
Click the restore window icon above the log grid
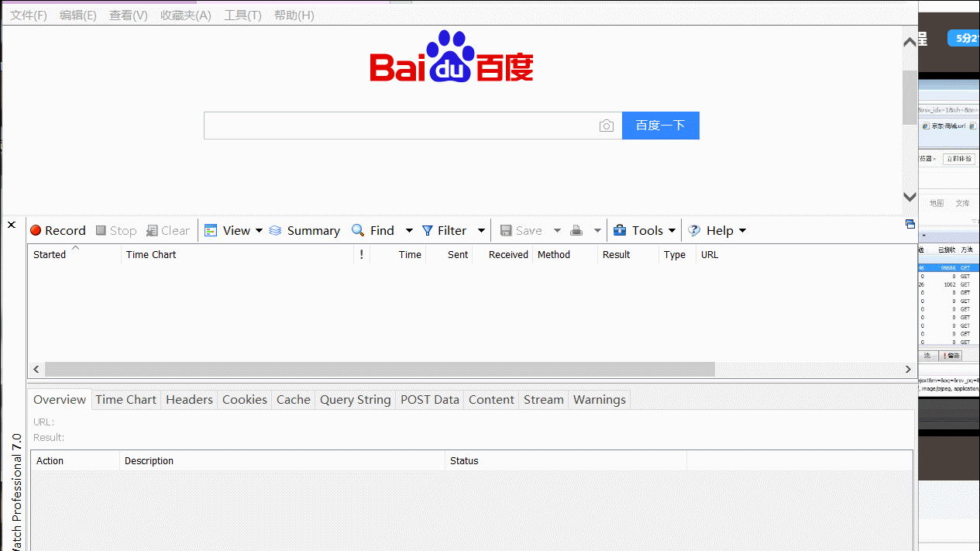pos(910,224)
